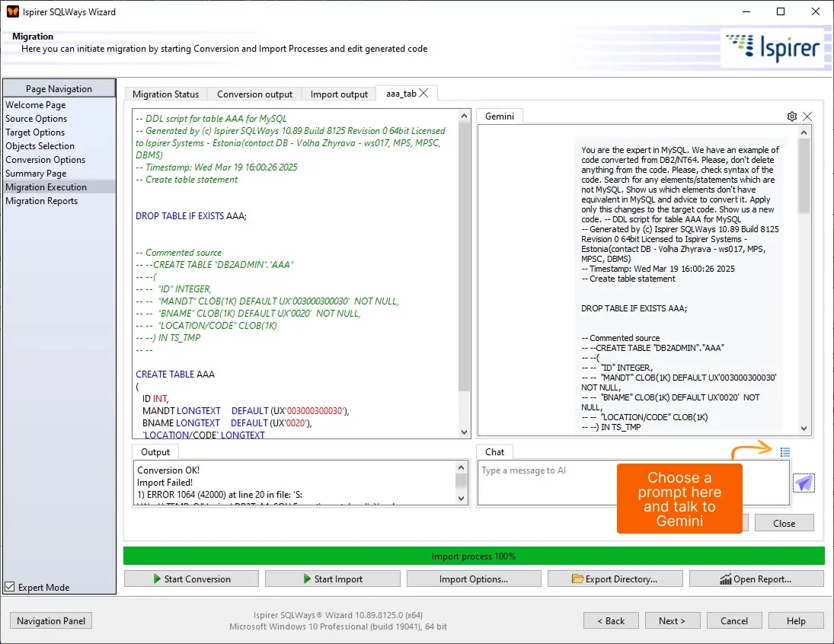Go to Objects Selection page
The width and height of the screenshot is (834, 644).
(40, 146)
